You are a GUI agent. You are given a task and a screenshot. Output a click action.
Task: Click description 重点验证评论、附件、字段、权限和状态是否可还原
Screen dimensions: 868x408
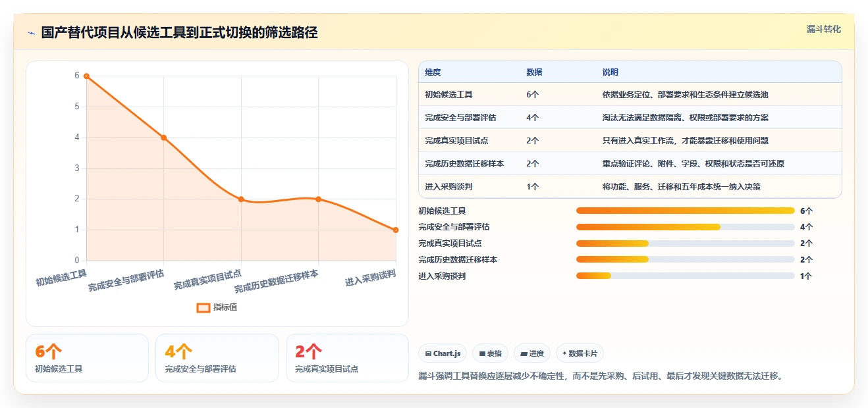pyautogui.click(x=693, y=164)
